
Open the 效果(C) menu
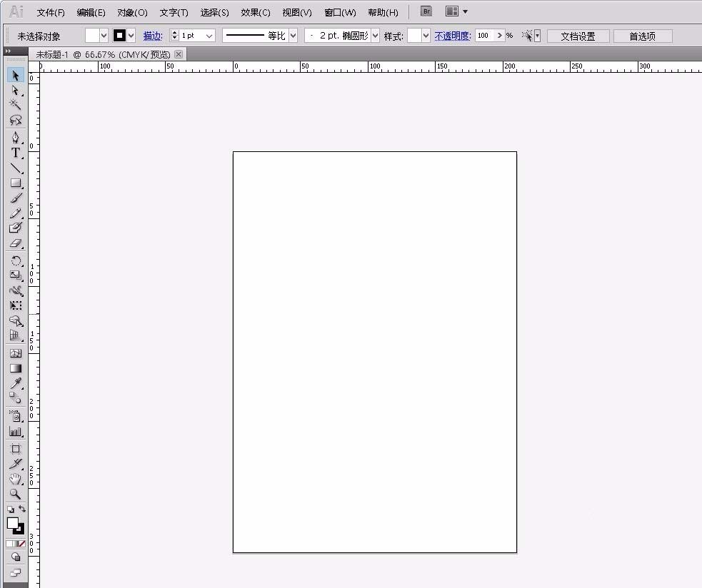click(255, 13)
